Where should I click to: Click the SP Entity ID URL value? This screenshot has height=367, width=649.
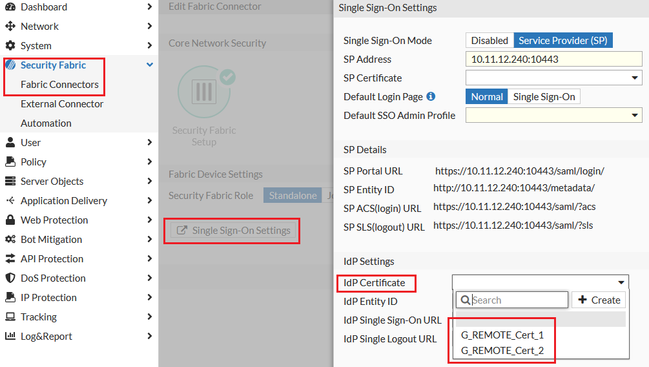tap(514, 188)
